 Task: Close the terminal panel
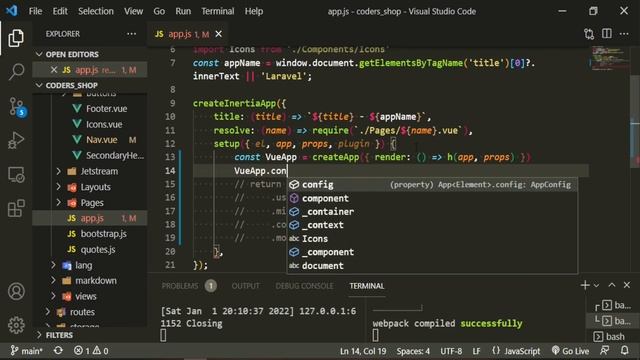click(627, 285)
